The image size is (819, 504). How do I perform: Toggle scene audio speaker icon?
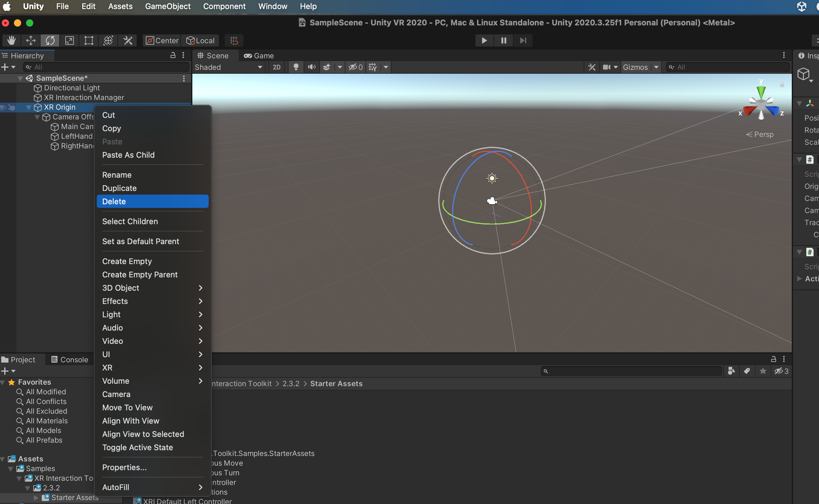tap(311, 67)
